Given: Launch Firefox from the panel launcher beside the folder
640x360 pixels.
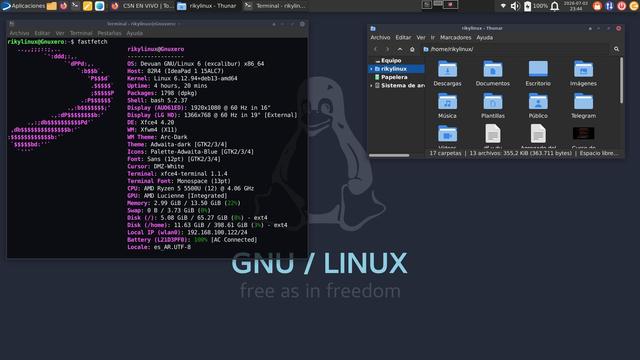Looking at the screenshot, I should tap(63, 6).
